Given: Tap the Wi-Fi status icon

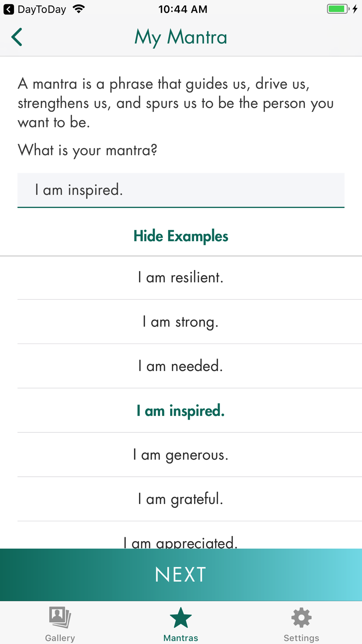Looking at the screenshot, I should click(x=79, y=9).
